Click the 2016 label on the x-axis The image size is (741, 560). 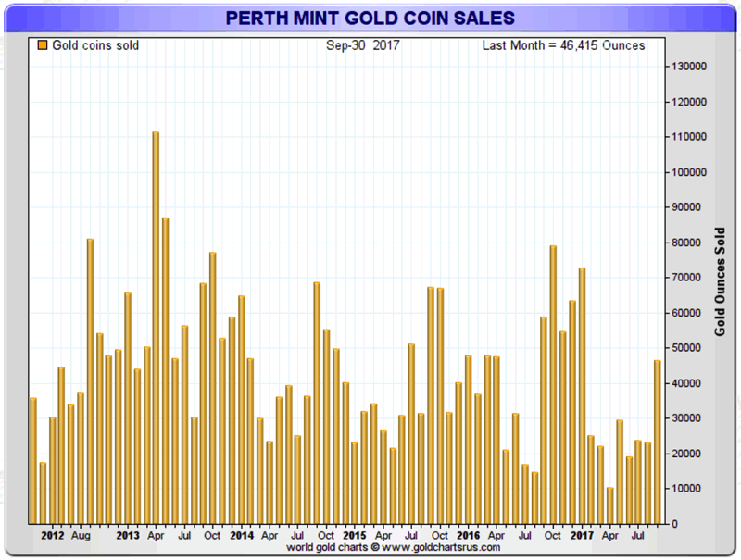click(468, 535)
